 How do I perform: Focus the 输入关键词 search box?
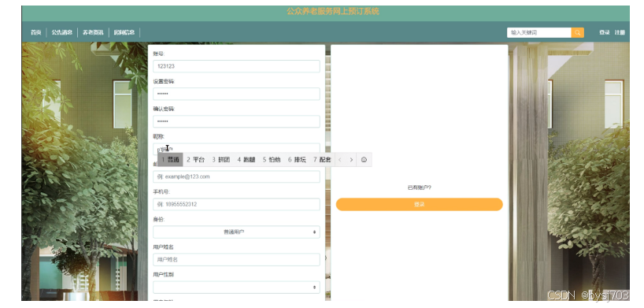(539, 32)
